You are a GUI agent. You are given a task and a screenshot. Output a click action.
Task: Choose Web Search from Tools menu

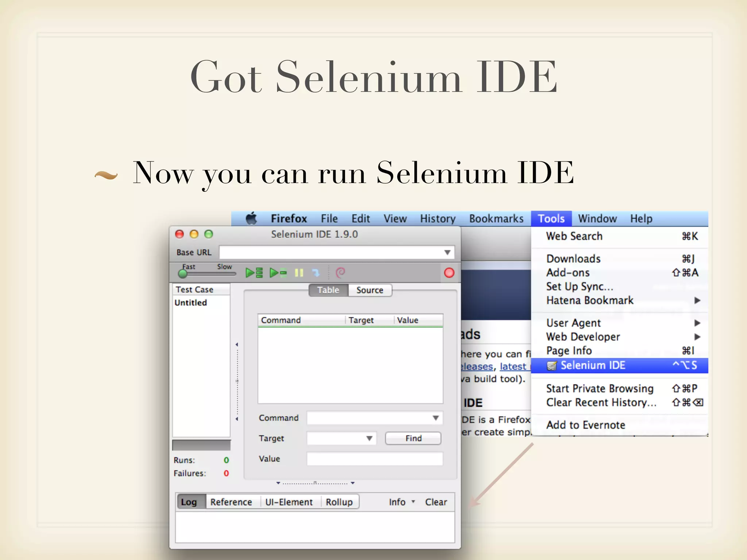(620, 236)
